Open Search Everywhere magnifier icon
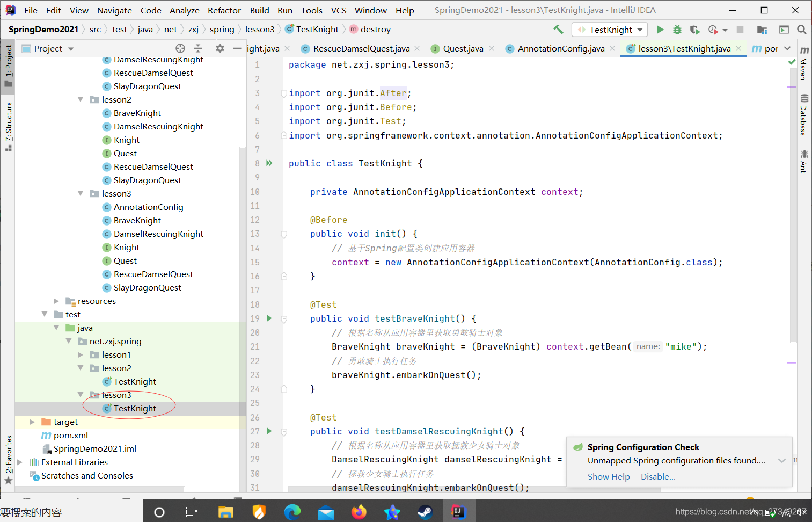This screenshot has width=812, height=522. click(x=802, y=30)
